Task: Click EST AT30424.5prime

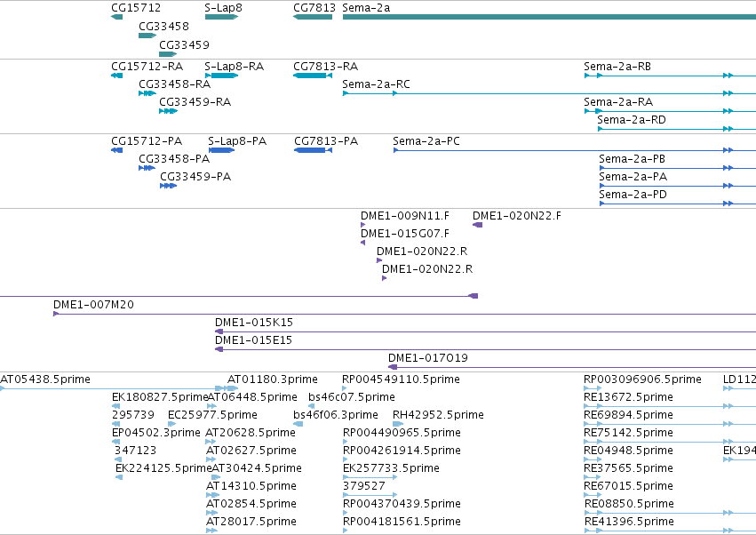Action: point(257,468)
